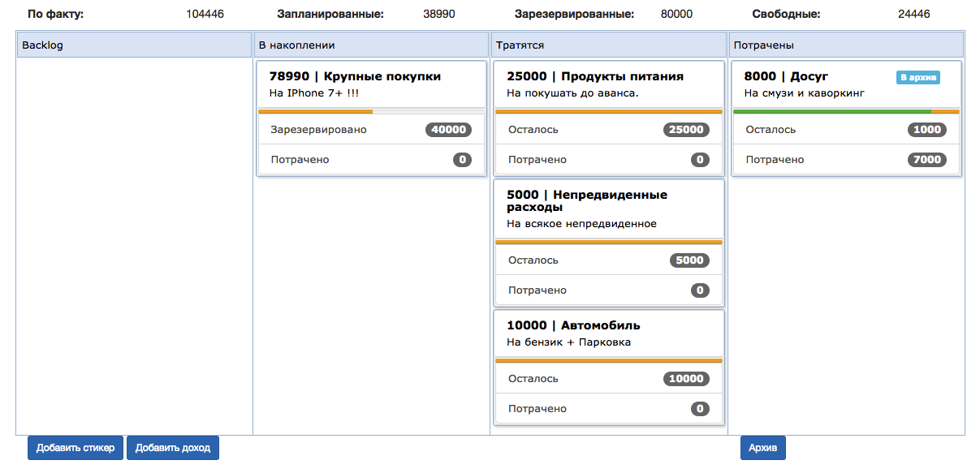980x473 pixels.
Task: Click Осталось label on Досуг card
Action: pyautogui.click(x=771, y=130)
